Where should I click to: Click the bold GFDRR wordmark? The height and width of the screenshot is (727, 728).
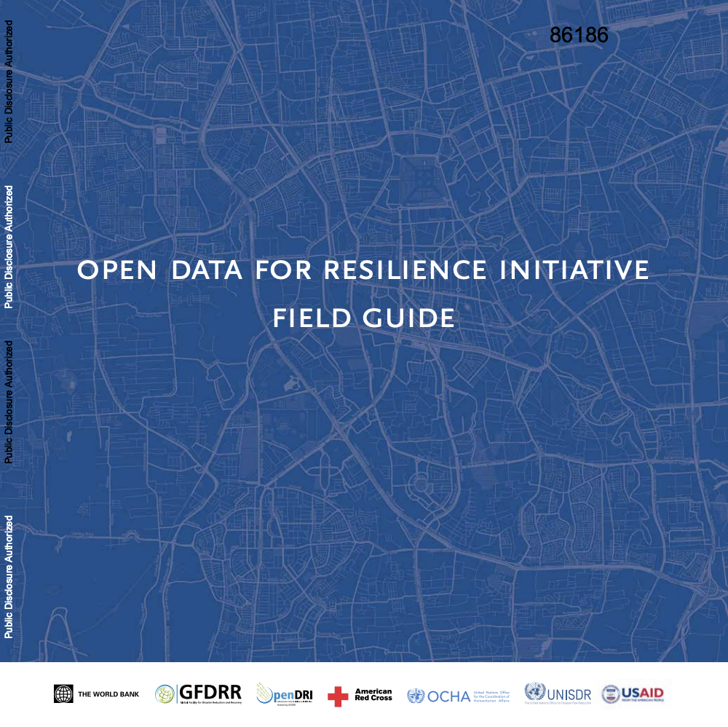point(210,691)
